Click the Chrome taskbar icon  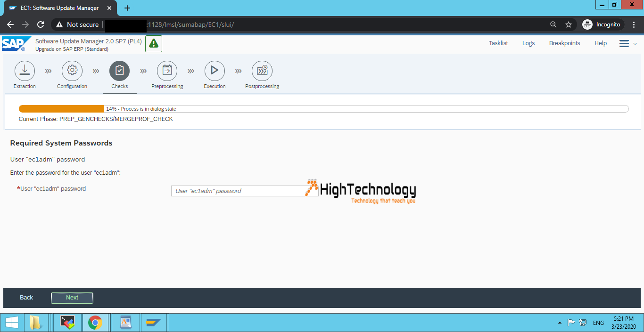point(95,323)
